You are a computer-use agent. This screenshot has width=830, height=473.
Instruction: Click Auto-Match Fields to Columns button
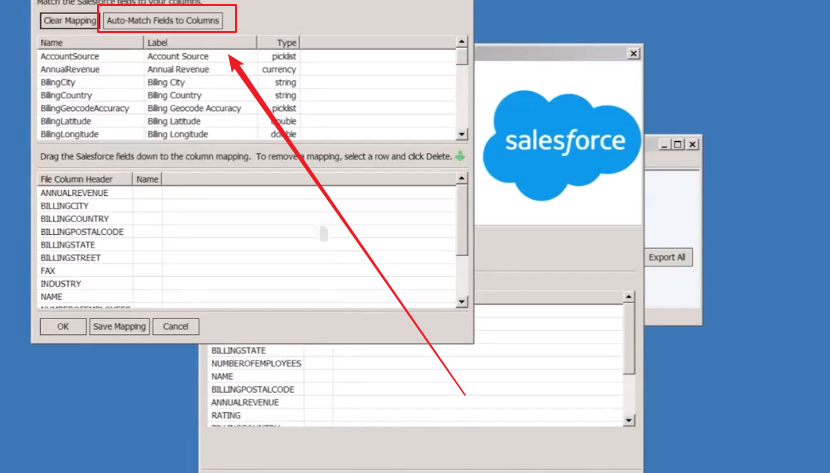[163, 21]
